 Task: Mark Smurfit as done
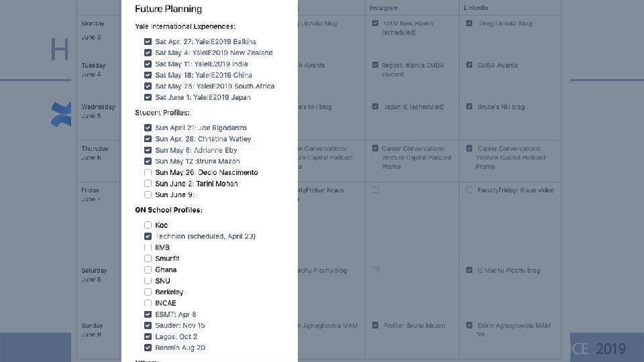tap(148, 258)
